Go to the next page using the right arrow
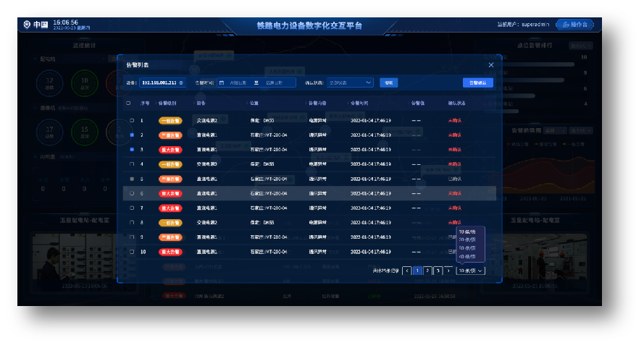The width and height of the screenshot is (644, 348). (x=448, y=271)
